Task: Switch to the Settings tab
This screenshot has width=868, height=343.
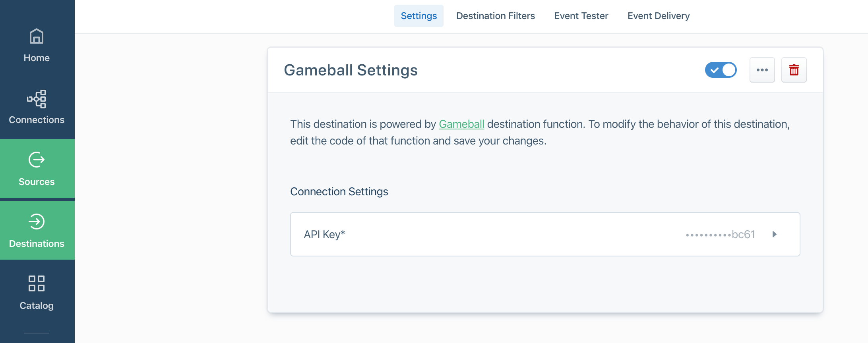Action: pyautogui.click(x=418, y=16)
